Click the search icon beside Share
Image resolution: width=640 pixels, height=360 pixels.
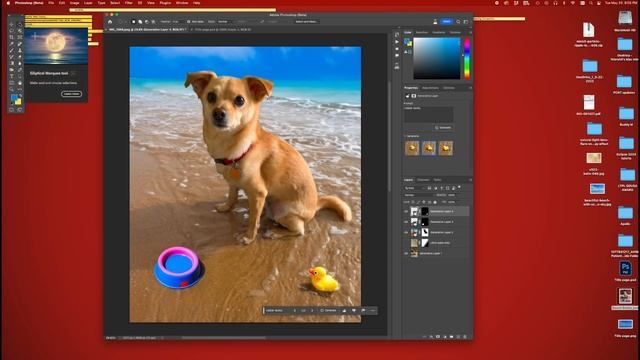[458, 21]
